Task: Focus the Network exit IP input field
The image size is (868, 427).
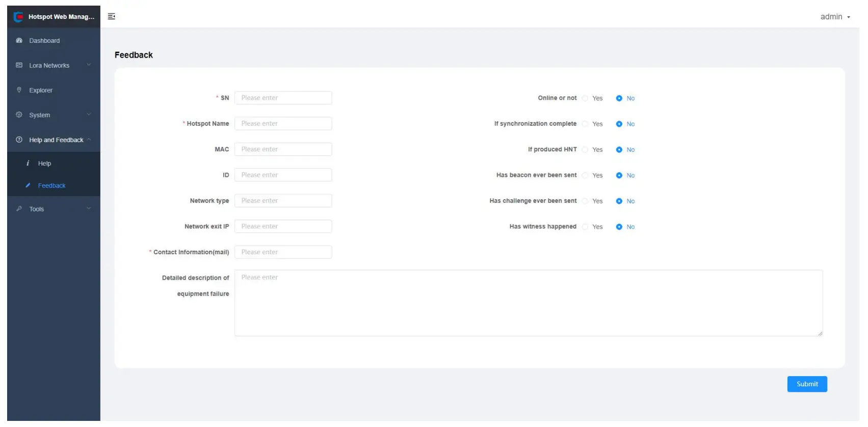Action: pos(283,226)
